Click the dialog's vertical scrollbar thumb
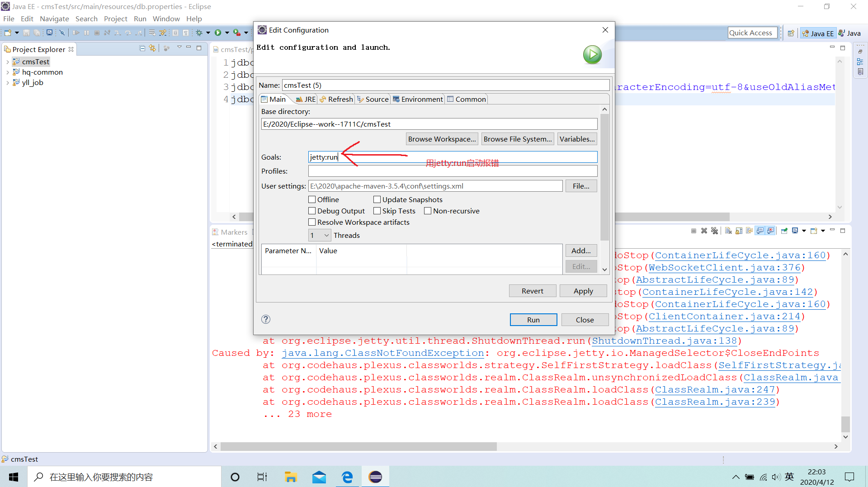 click(604, 177)
